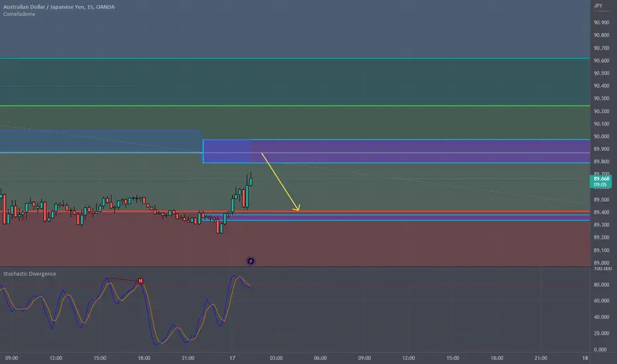Select the 89.800 price axis label
Image resolution: width=617 pixels, height=364 pixels.
coord(601,161)
